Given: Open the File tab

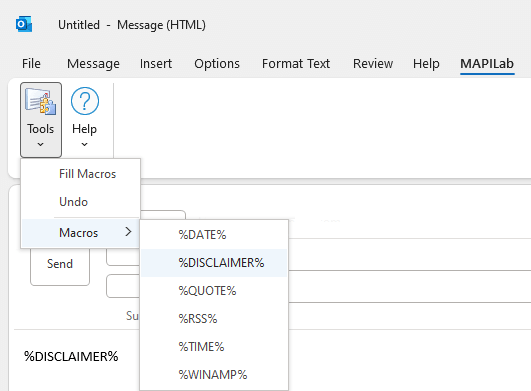Looking at the screenshot, I should pos(31,64).
